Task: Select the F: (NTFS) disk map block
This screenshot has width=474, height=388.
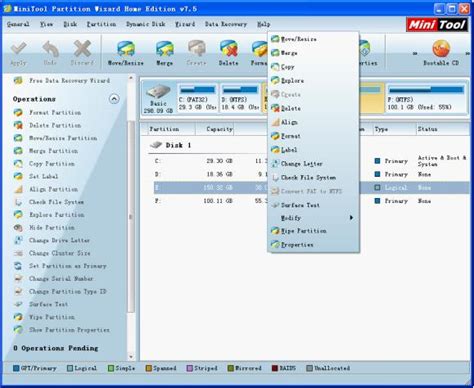Action: click(x=426, y=98)
